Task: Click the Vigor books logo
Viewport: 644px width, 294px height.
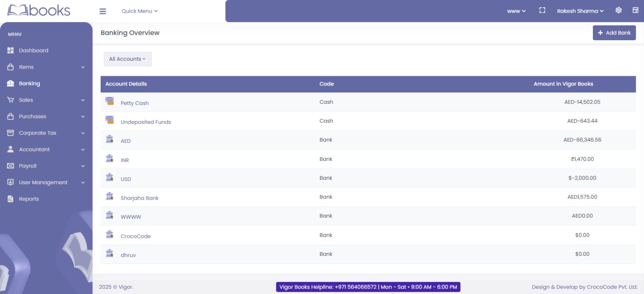Action: click(x=39, y=10)
